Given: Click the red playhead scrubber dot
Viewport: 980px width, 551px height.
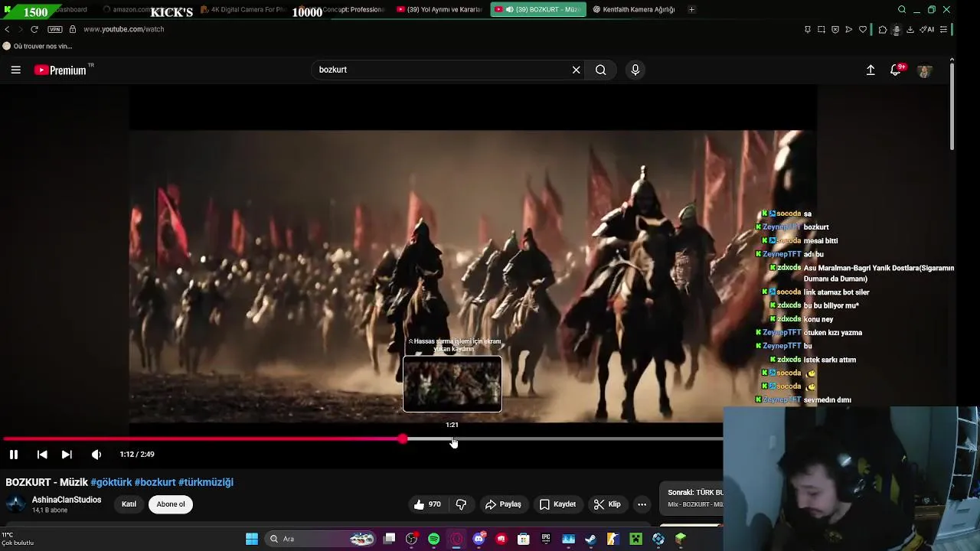Looking at the screenshot, I should [x=403, y=439].
